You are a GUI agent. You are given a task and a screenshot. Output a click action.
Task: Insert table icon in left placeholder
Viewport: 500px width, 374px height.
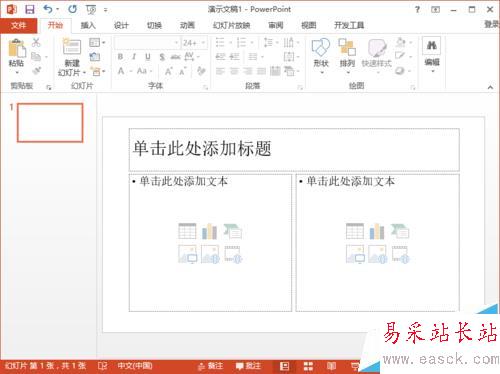[187, 231]
